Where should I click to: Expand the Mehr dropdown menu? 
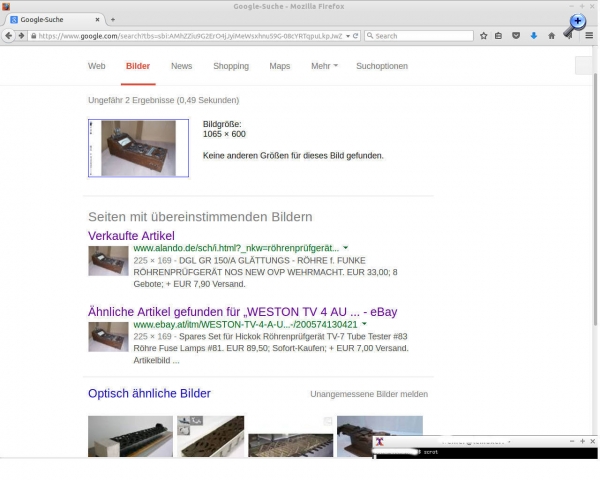click(324, 66)
